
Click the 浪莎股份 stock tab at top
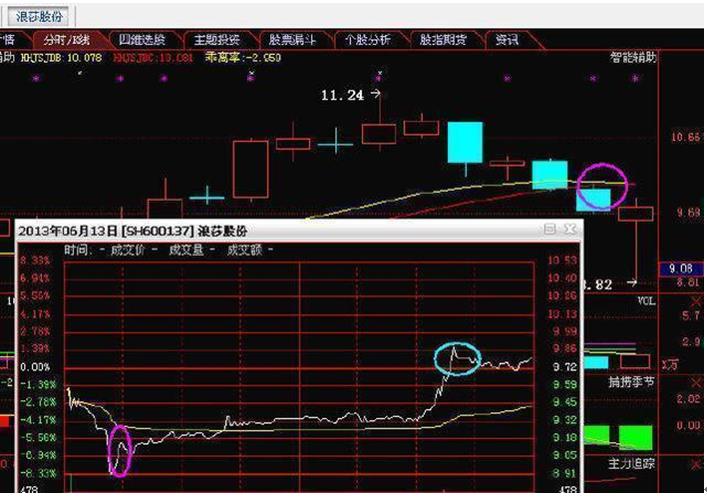39,17
